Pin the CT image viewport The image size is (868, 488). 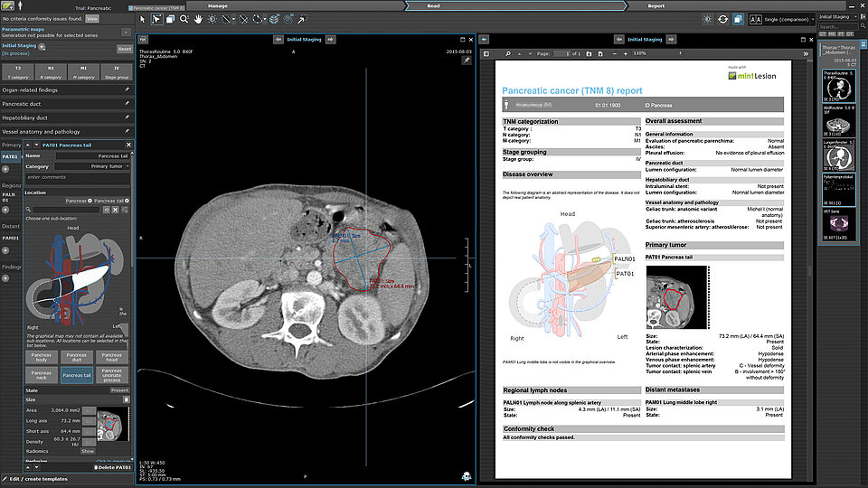[467, 61]
